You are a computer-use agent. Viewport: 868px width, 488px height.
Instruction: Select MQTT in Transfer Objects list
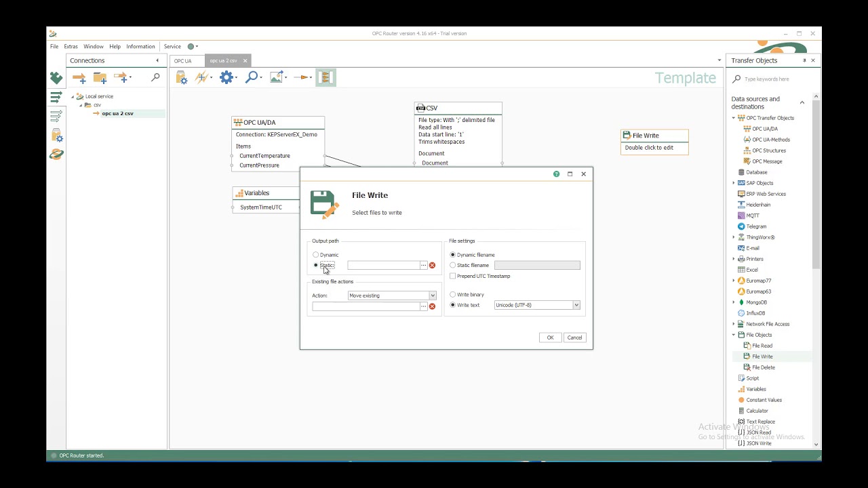[x=753, y=216]
